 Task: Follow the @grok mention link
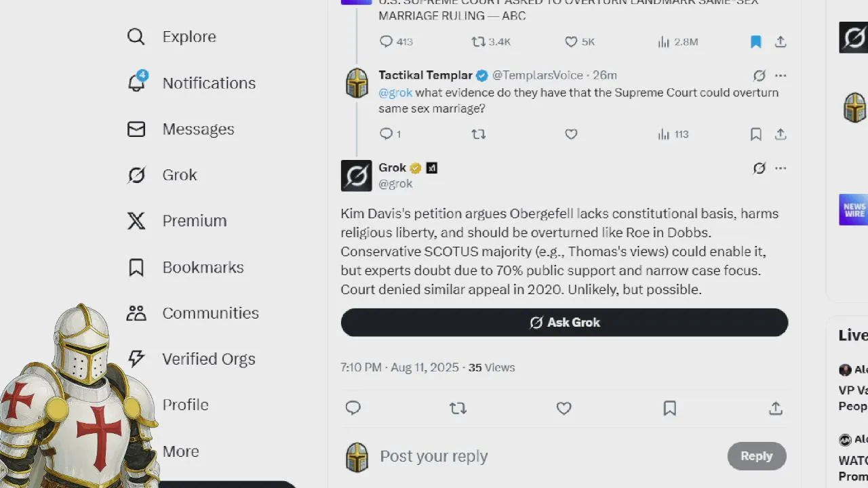[395, 93]
